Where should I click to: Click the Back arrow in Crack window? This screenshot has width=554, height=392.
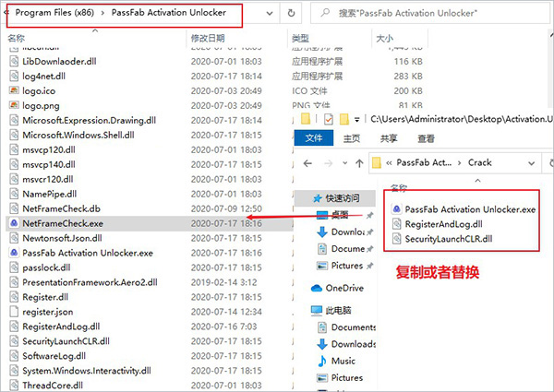307,163
